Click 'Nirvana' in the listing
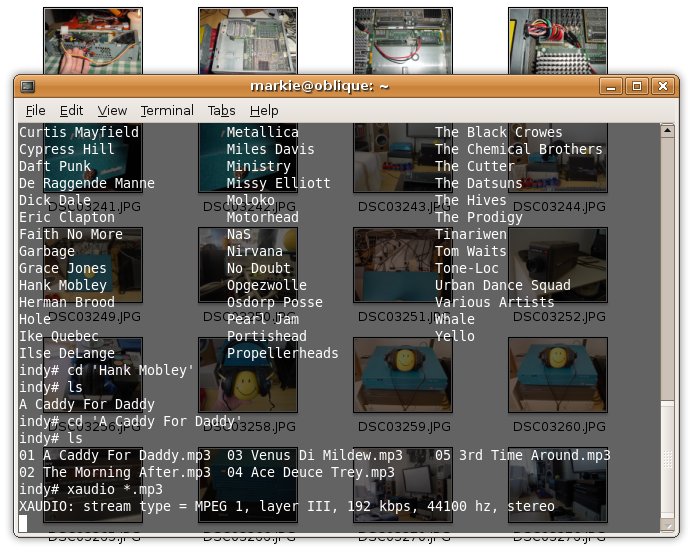692x556 pixels. point(255,251)
